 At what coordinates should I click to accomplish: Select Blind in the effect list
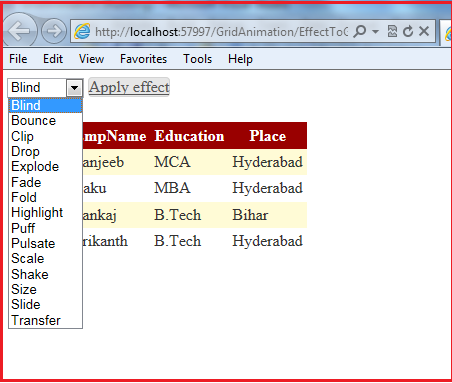click(45, 105)
